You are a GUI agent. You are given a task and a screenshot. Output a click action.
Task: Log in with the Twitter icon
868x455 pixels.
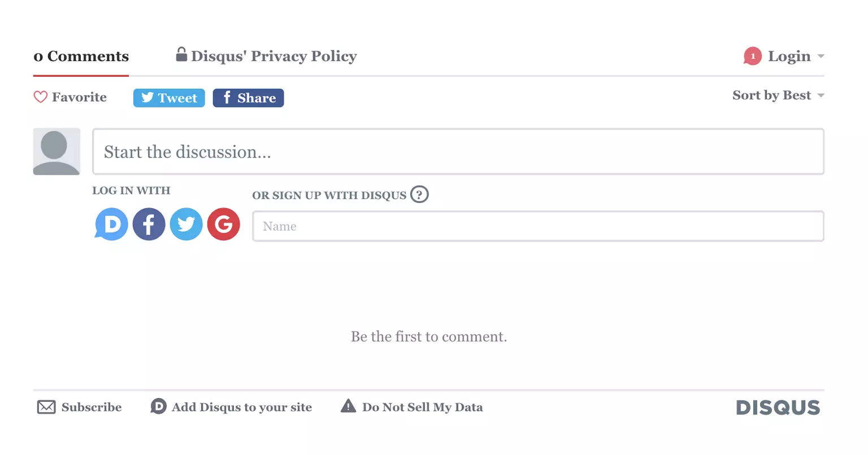[x=186, y=224]
